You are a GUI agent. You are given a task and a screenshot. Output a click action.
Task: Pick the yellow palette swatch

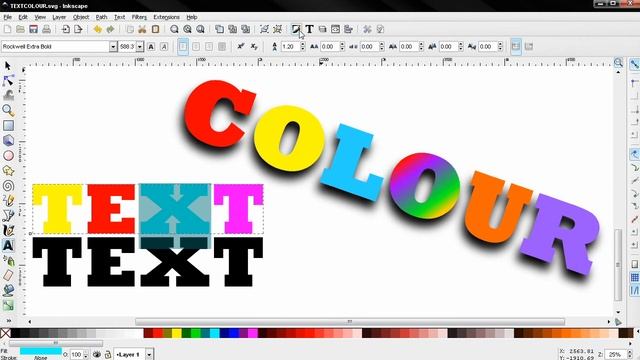coord(176,333)
